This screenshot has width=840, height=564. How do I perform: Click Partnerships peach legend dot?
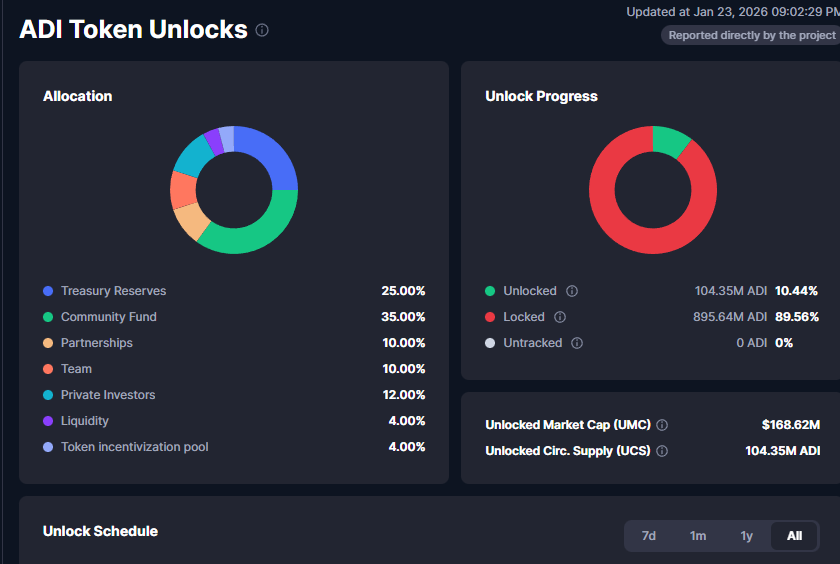pyautogui.click(x=48, y=343)
